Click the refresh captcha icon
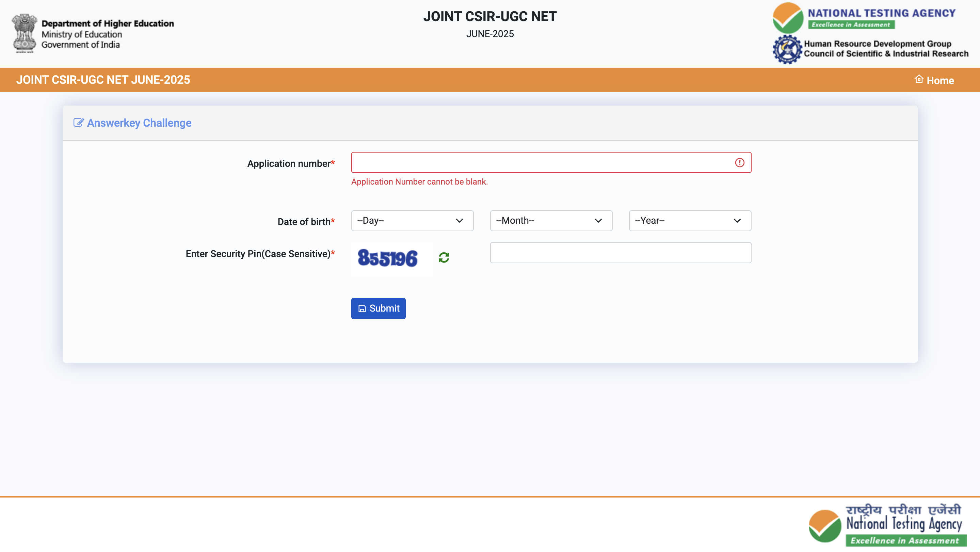 (444, 257)
